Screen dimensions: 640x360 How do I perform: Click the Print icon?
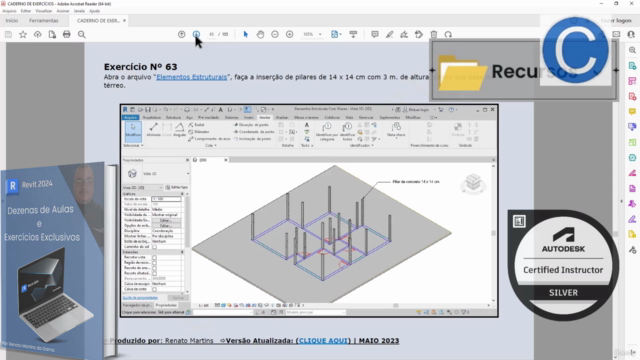67,35
